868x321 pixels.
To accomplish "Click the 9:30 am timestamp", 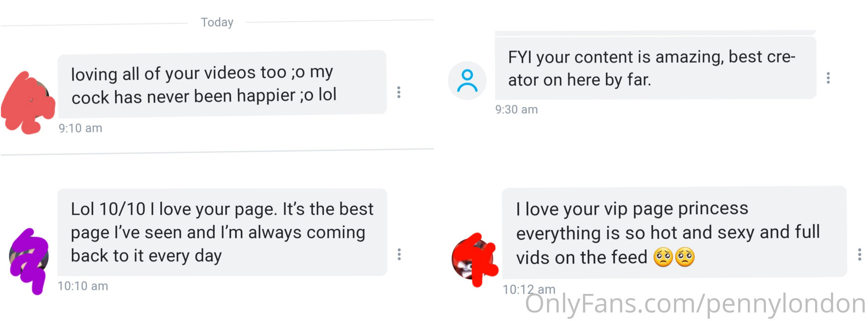I will coord(516,109).
